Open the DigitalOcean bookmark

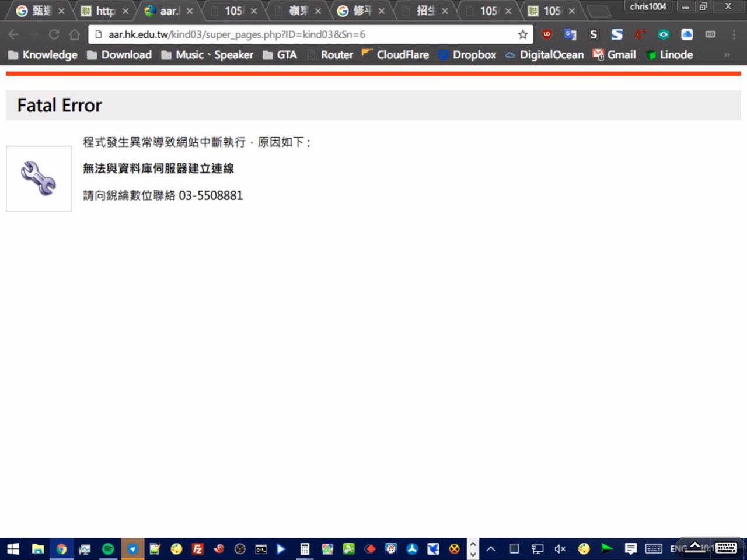click(x=544, y=55)
